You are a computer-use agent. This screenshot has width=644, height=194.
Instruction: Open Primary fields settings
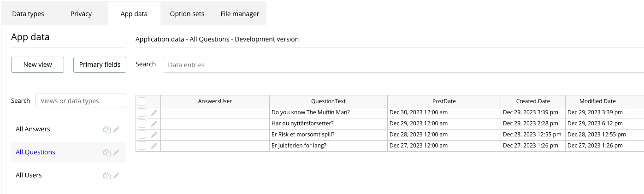tap(100, 65)
